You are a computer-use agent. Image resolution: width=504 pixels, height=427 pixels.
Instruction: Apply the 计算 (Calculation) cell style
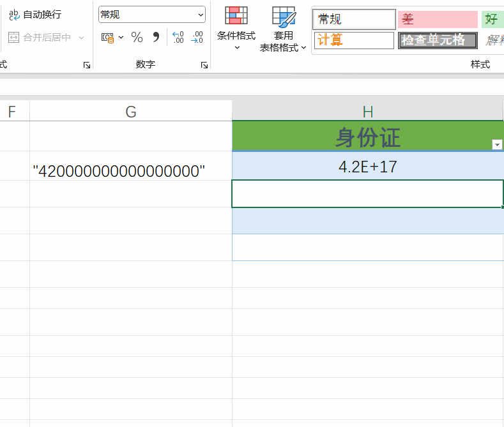[x=354, y=40]
